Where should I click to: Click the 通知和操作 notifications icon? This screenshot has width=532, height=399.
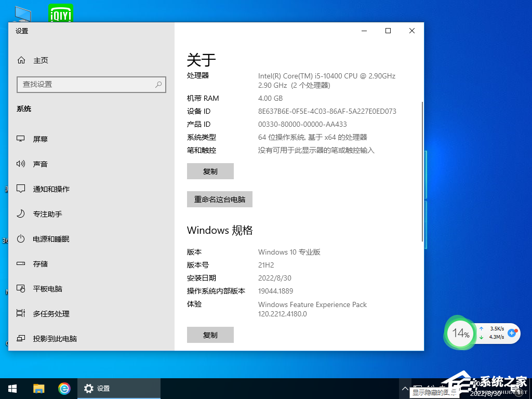point(21,189)
